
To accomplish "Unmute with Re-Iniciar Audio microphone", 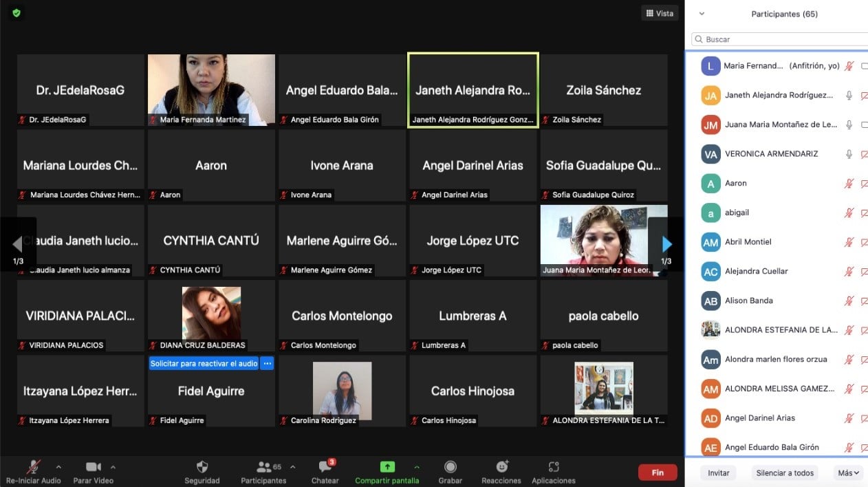I will pos(33,467).
